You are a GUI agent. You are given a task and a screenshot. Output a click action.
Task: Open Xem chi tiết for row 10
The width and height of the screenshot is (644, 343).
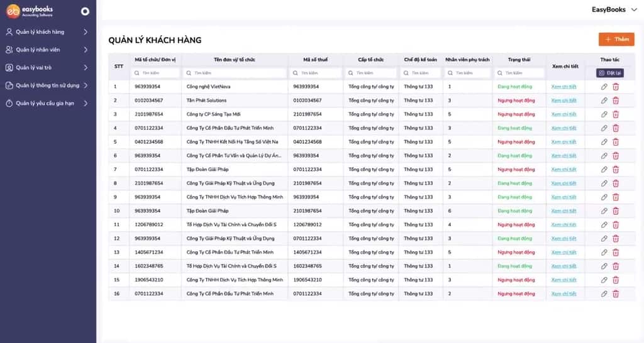tap(564, 211)
